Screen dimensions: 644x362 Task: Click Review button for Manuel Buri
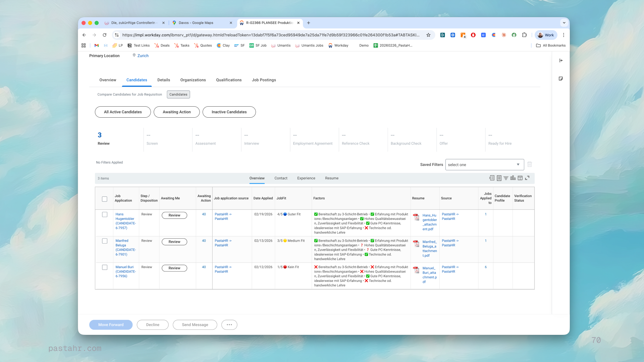(x=174, y=268)
